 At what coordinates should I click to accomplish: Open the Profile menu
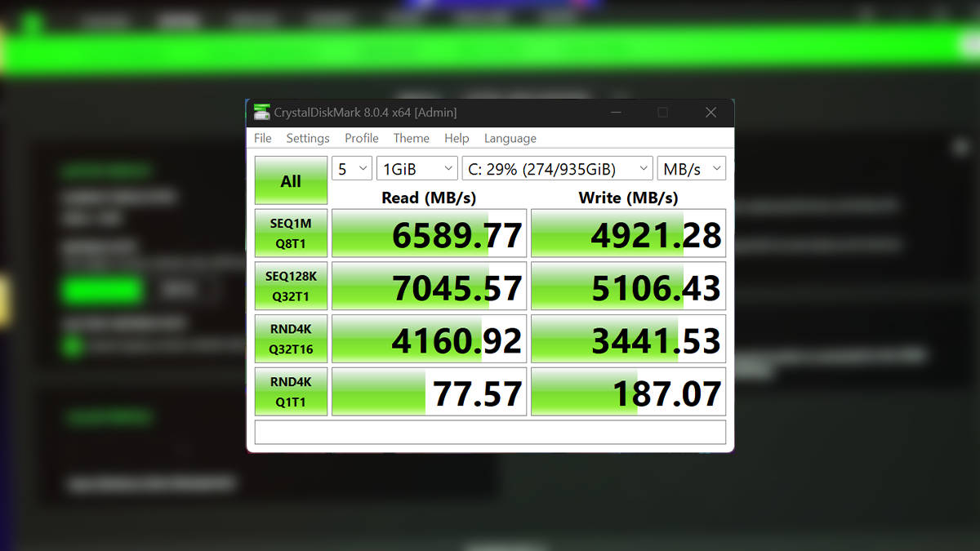point(362,139)
